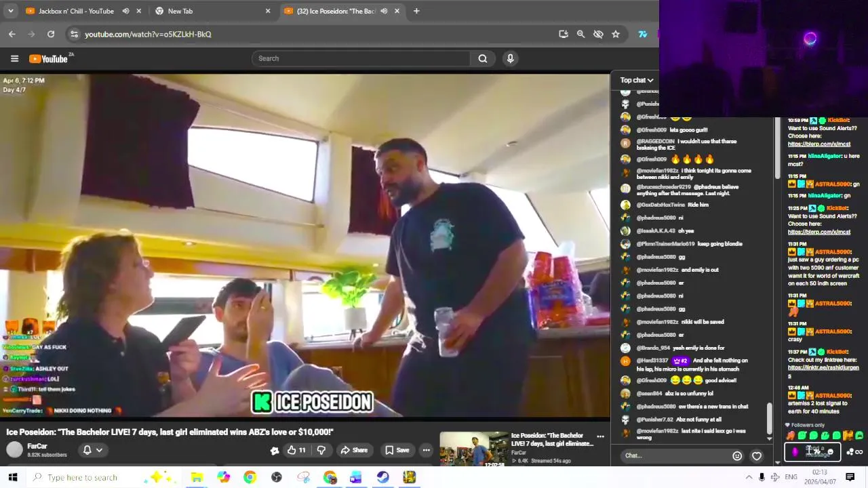Launch Google Chrome from the taskbar
This screenshot has width=868, height=488.
point(250,477)
